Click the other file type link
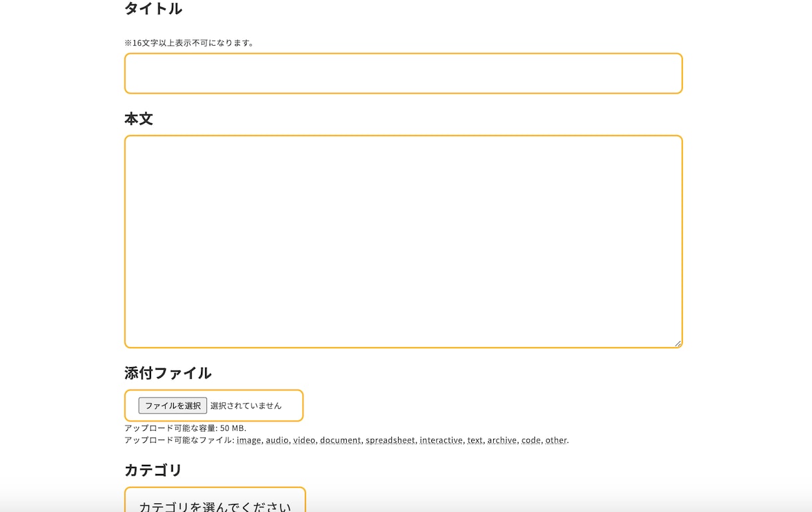This screenshot has width=812, height=512. click(556, 440)
